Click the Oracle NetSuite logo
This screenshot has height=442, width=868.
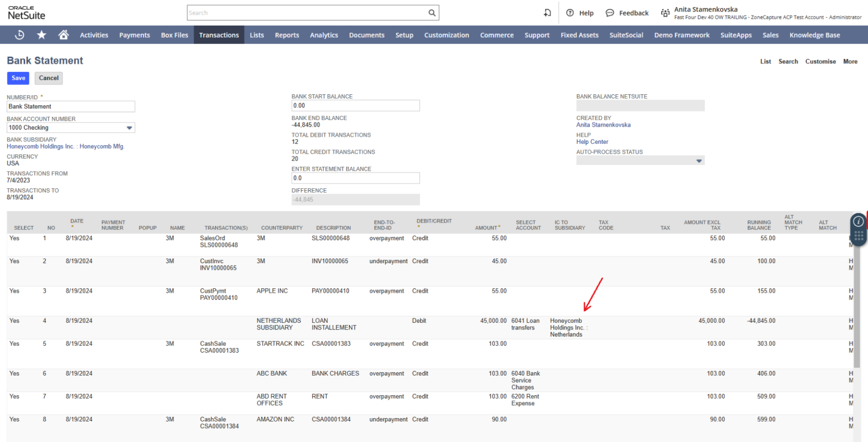pos(27,13)
